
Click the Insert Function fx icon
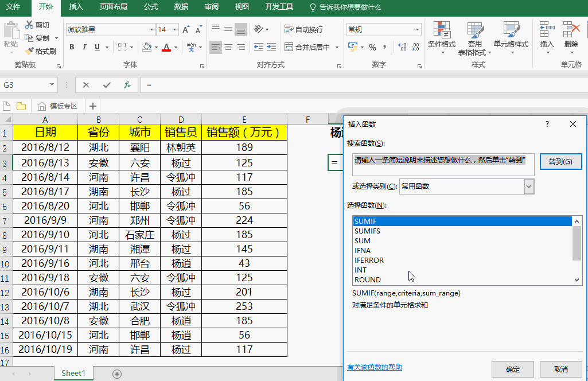click(127, 85)
